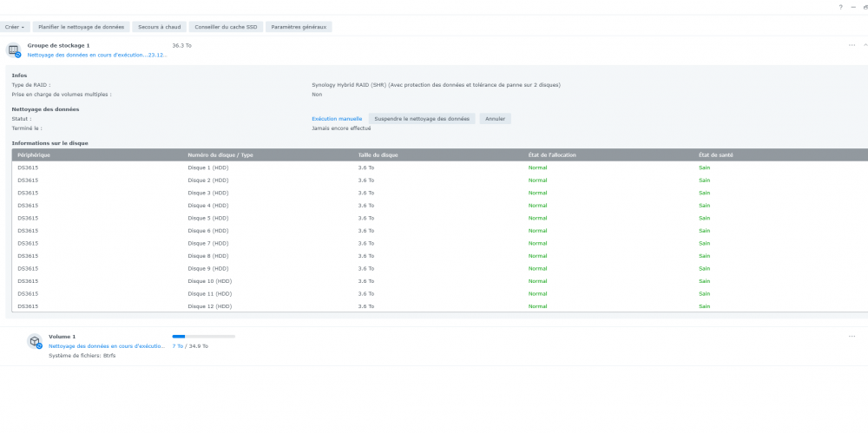
Task: Click the Volume 1 usage progress bar
Action: tap(203, 336)
